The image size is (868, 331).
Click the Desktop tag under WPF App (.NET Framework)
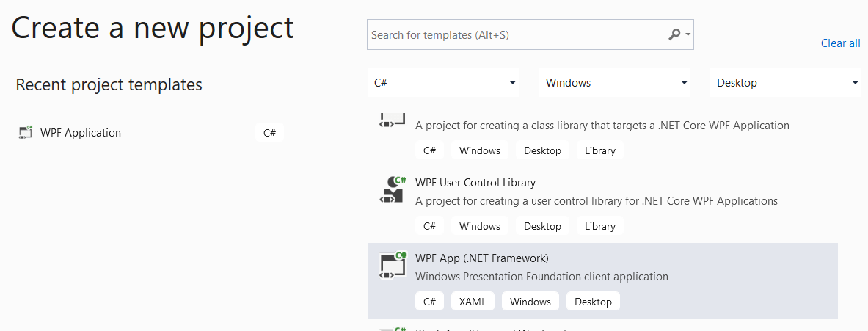pyautogui.click(x=593, y=302)
